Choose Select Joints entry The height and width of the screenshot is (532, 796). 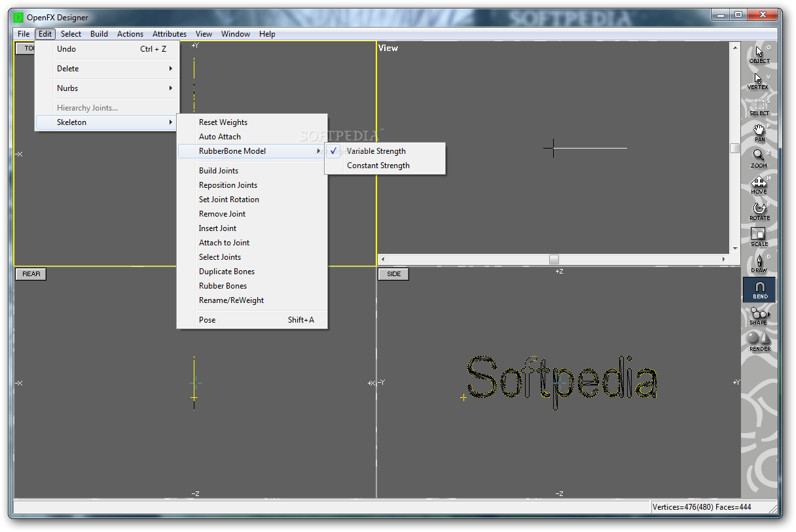click(252, 257)
